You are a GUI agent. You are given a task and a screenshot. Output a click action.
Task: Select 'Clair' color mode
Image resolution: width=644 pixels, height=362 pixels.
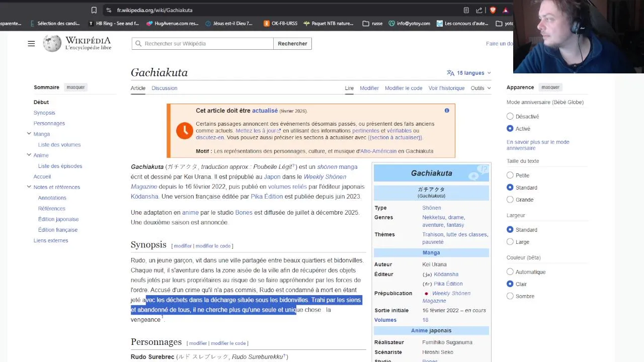pyautogui.click(x=510, y=284)
